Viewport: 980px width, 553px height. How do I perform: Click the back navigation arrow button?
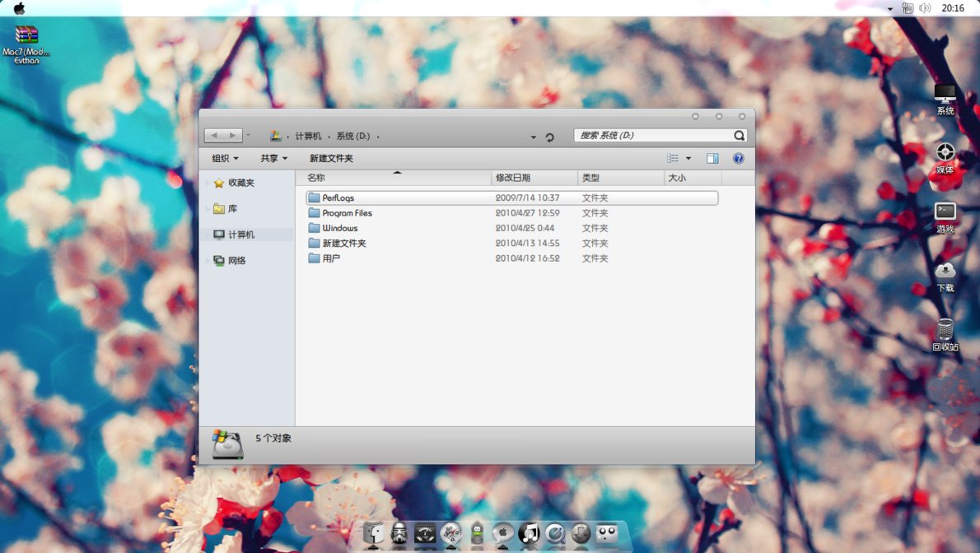click(215, 135)
